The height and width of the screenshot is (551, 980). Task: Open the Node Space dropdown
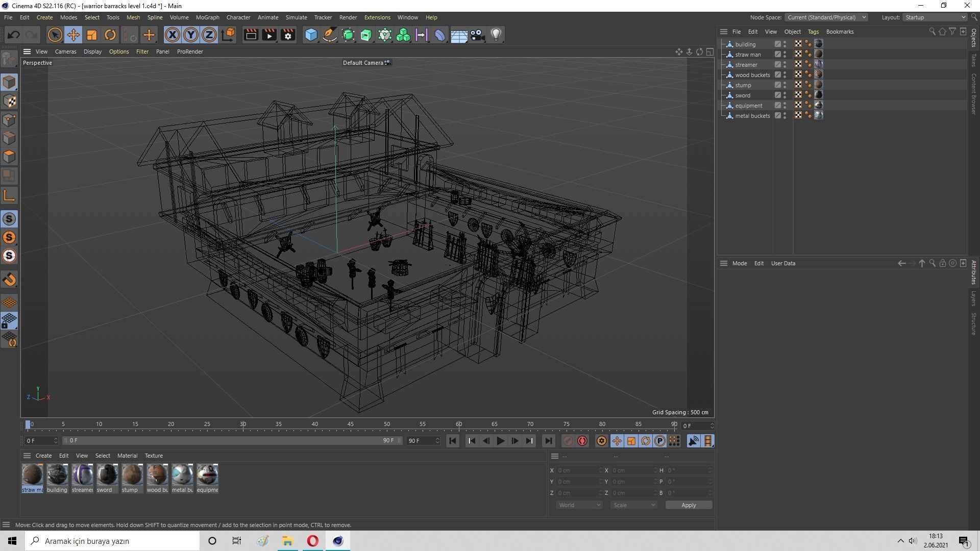(x=825, y=17)
